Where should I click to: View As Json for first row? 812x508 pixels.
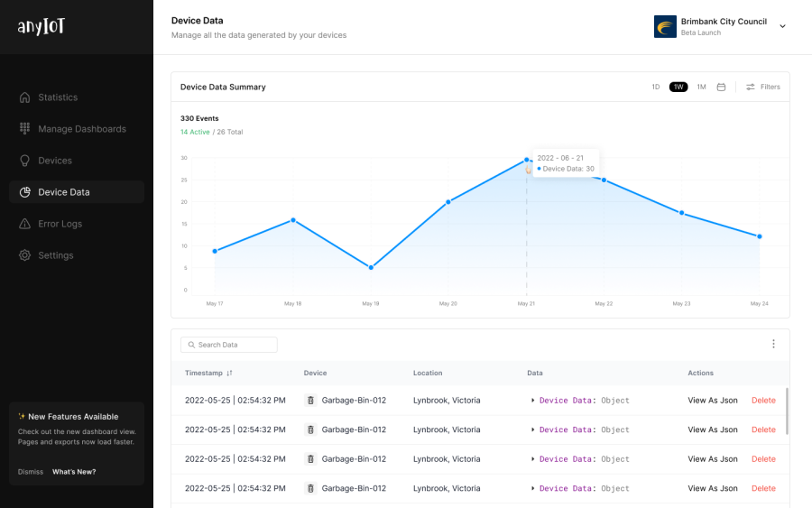pos(713,401)
